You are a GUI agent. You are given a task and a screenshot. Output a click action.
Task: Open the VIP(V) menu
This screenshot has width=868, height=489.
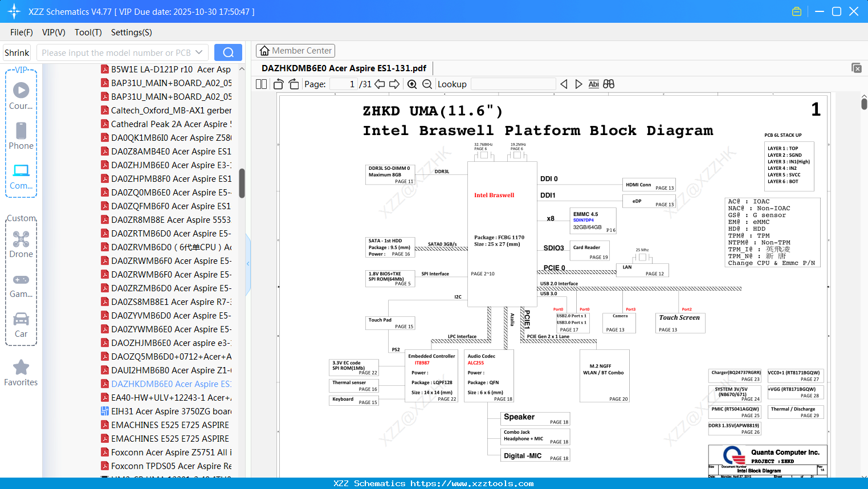pos(54,32)
